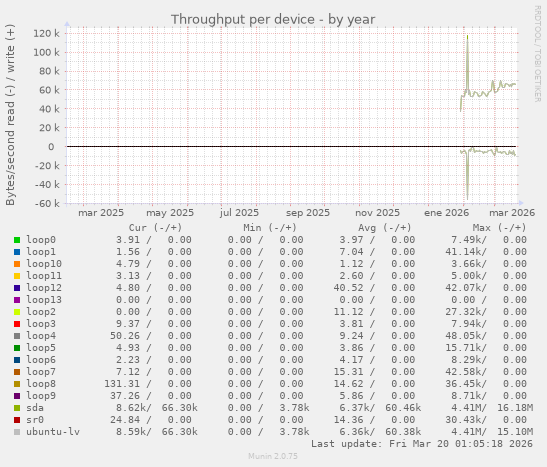Click the sda max write 16.18M

coord(515,407)
